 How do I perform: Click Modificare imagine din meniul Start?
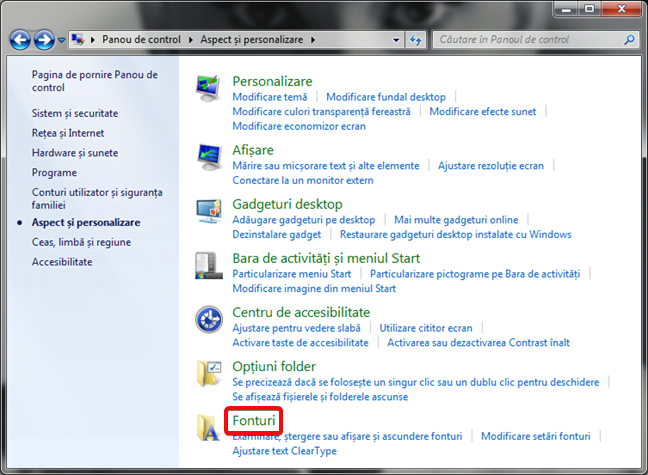click(x=314, y=289)
